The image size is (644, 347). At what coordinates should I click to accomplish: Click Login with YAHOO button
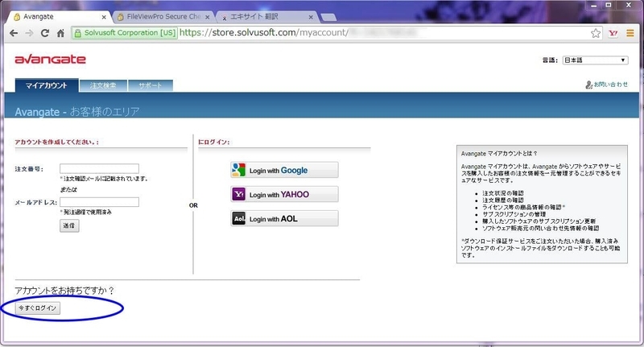285,194
